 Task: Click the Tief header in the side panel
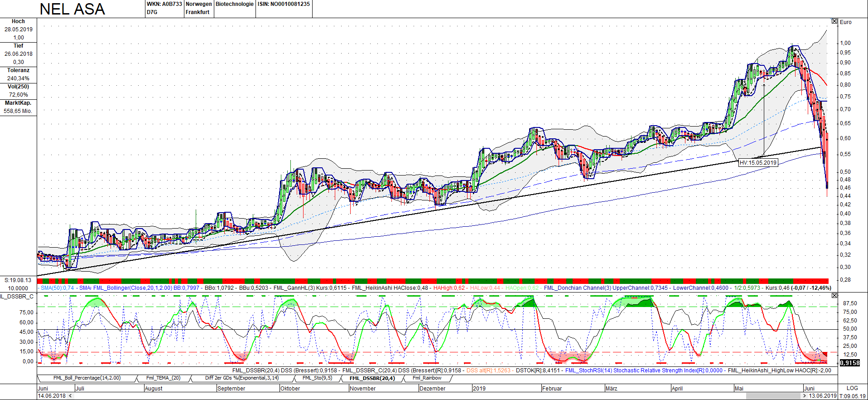[18, 46]
